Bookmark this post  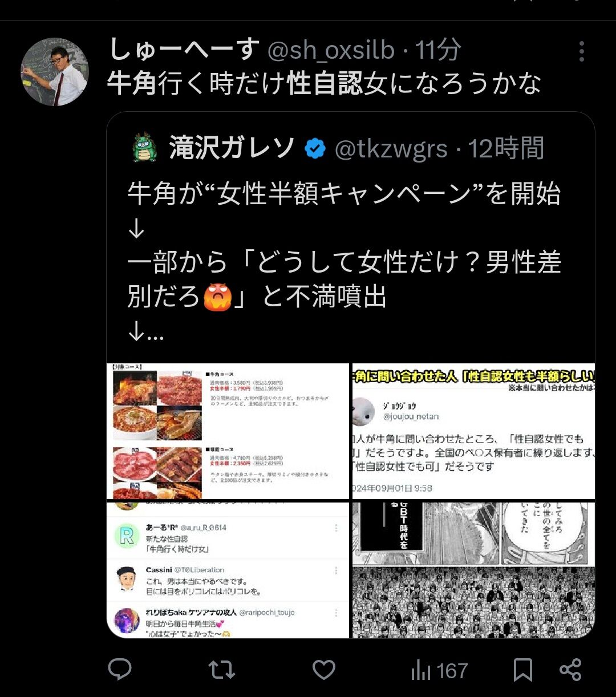[x=523, y=670]
